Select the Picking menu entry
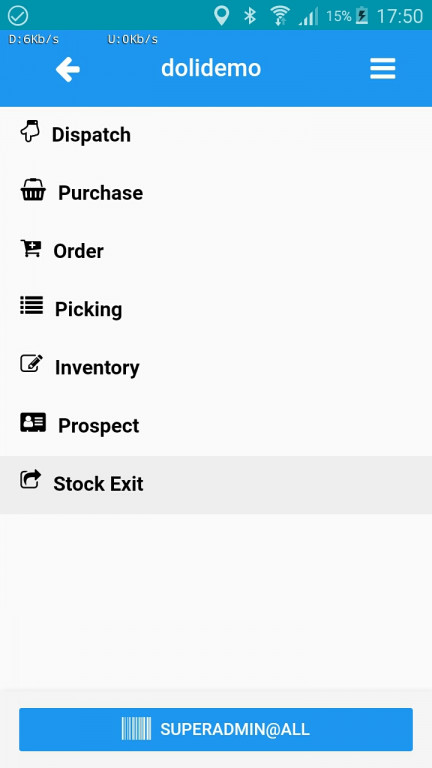The image size is (432, 768). pyautogui.click(x=216, y=310)
